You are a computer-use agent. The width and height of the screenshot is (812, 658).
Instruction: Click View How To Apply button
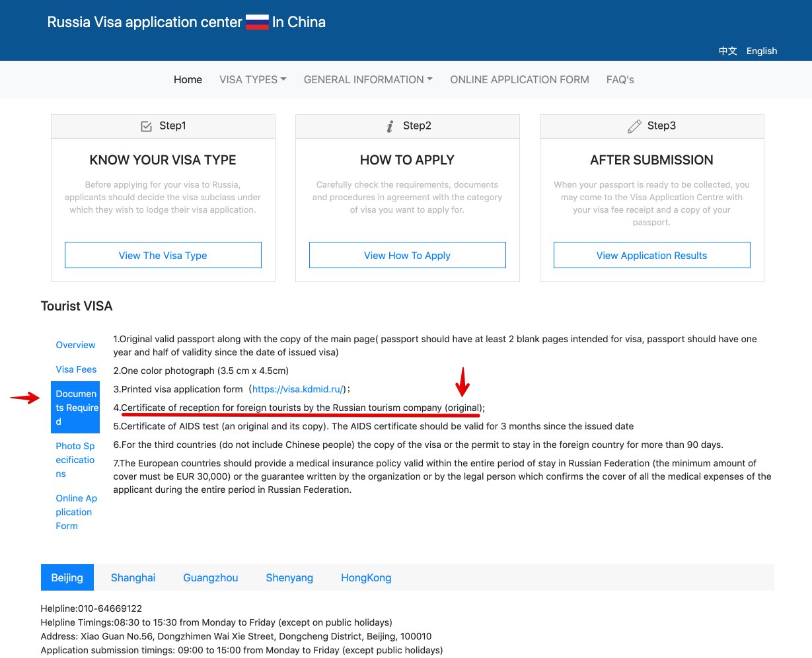[408, 255]
